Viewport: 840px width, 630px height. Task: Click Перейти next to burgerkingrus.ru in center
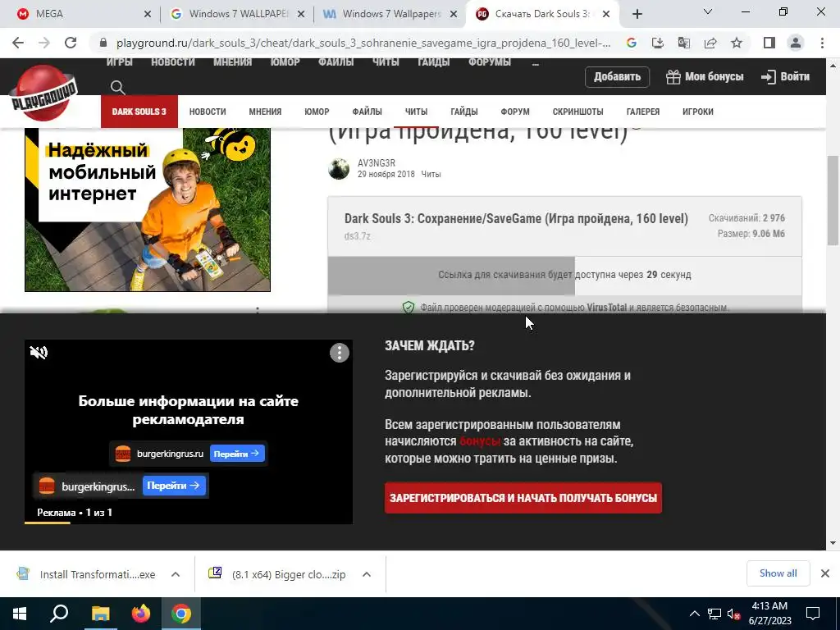(237, 454)
